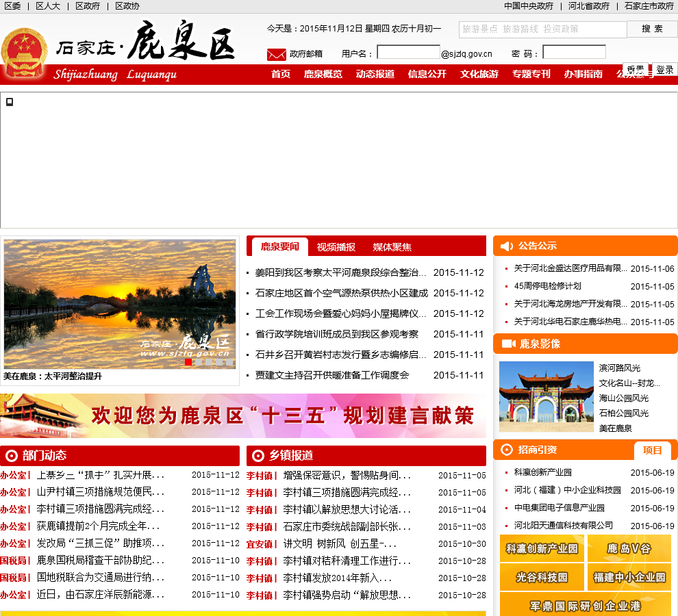This screenshot has width=678, height=616.
Task: Open the 动态报道 navigation item
Action: pos(375,74)
